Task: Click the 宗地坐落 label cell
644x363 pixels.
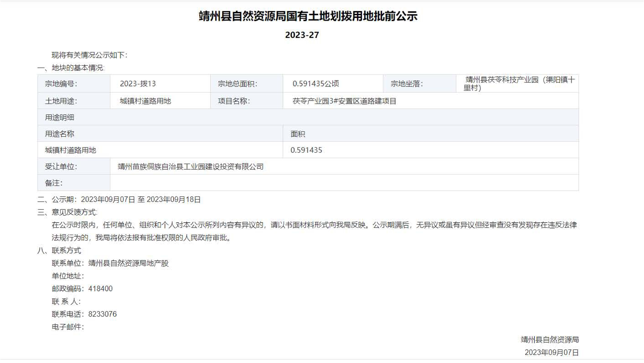Action: (420, 83)
